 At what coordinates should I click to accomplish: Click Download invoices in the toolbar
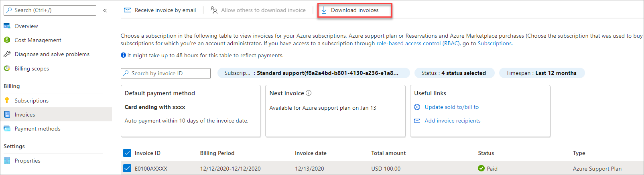pos(354,10)
